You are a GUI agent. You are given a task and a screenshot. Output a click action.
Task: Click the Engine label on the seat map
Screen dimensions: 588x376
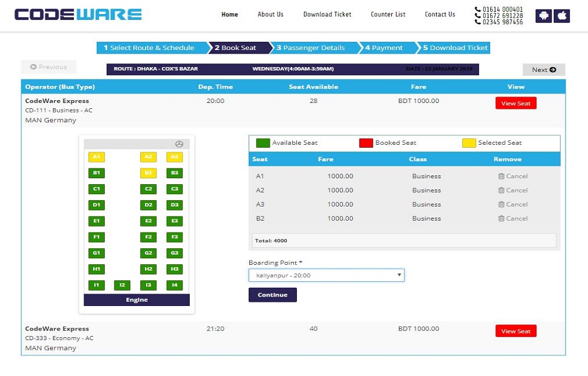(x=136, y=300)
